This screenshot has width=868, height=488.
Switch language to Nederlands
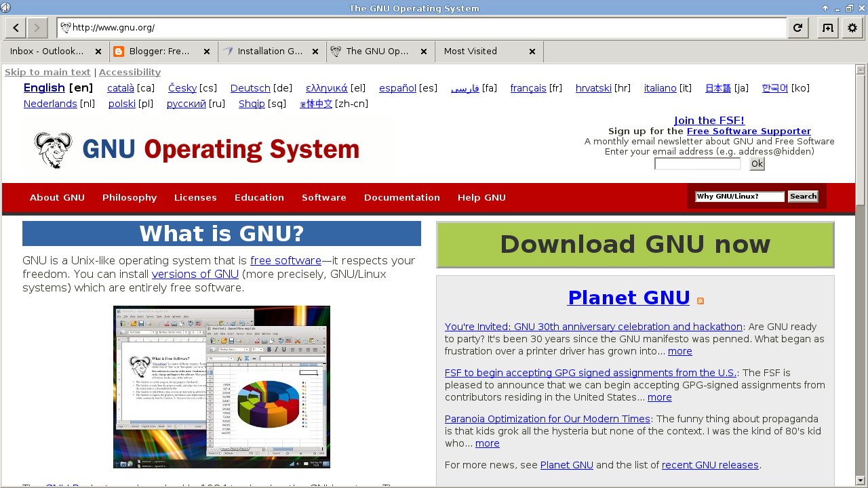coord(50,104)
